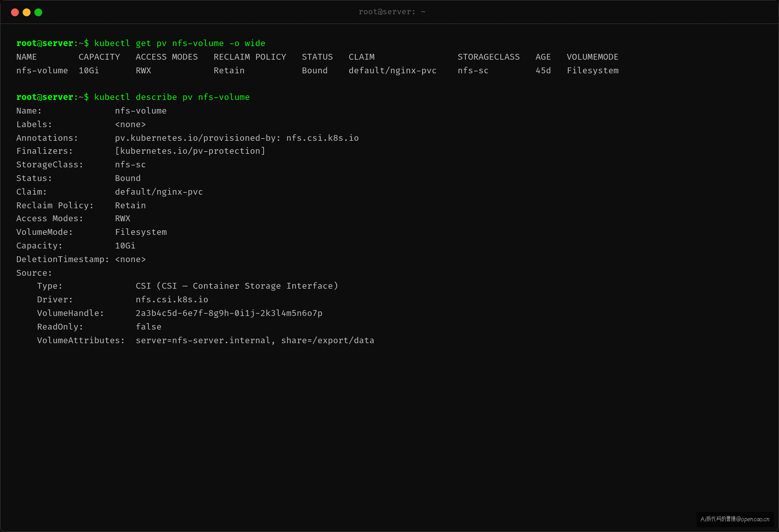This screenshot has width=779, height=532.
Task: Click the VolumeHandle ID string
Action: pyautogui.click(x=229, y=313)
